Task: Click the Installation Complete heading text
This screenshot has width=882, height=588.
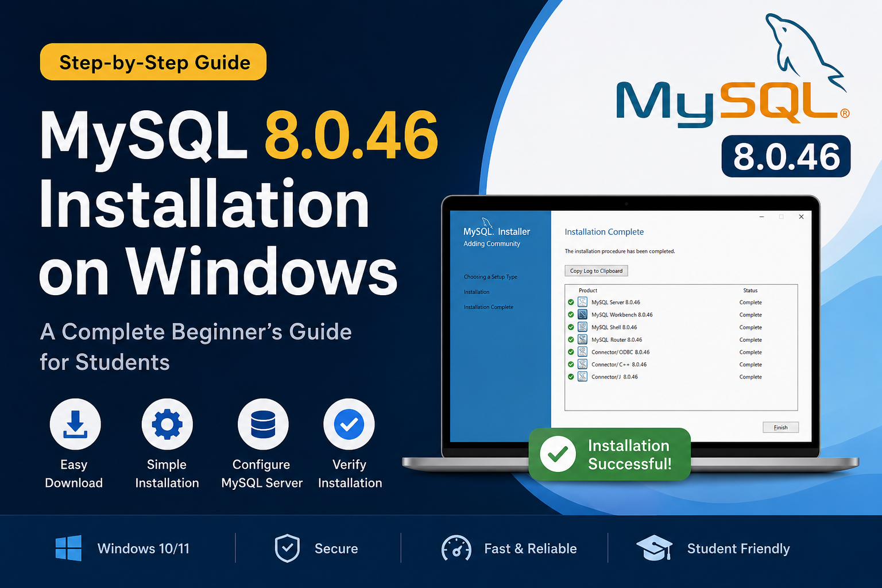Action: (x=604, y=232)
